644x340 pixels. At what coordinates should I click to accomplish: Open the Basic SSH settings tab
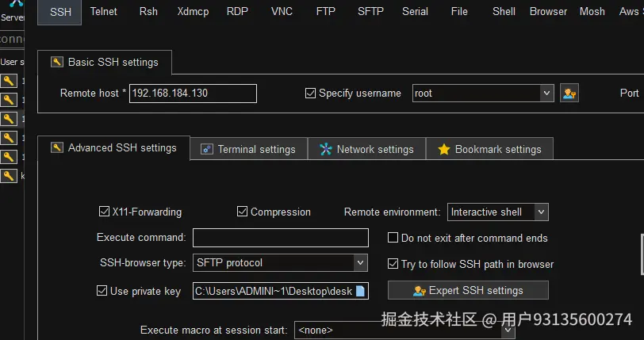click(105, 63)
